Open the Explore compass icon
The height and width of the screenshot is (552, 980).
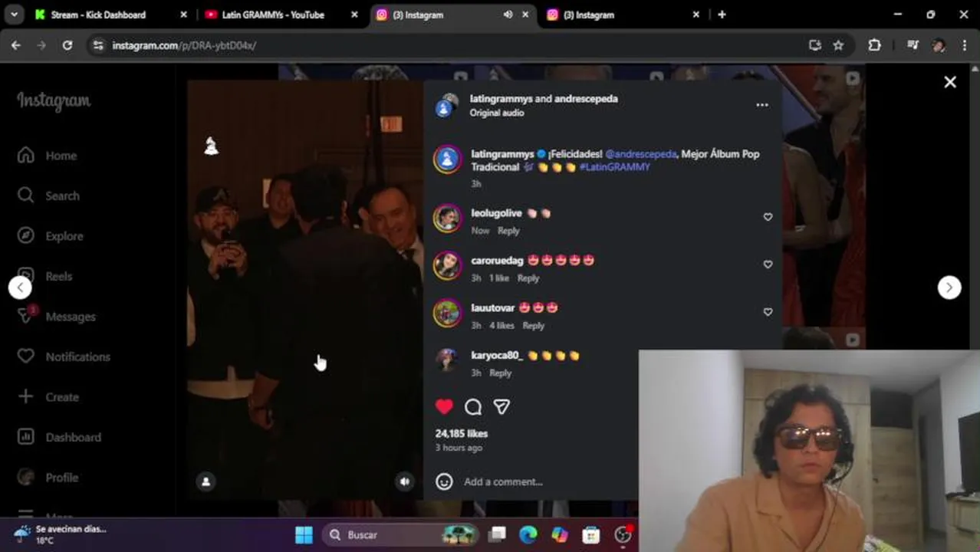point(25,236)
